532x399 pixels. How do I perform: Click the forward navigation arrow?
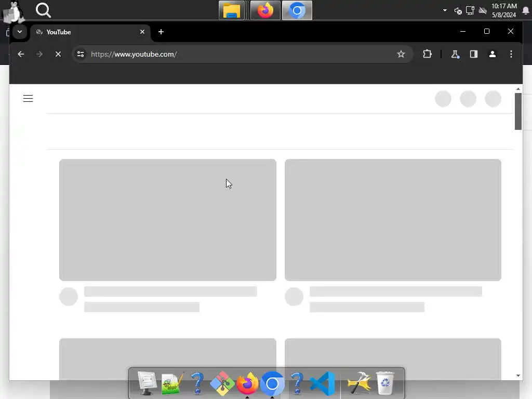(x=39, y=54)
